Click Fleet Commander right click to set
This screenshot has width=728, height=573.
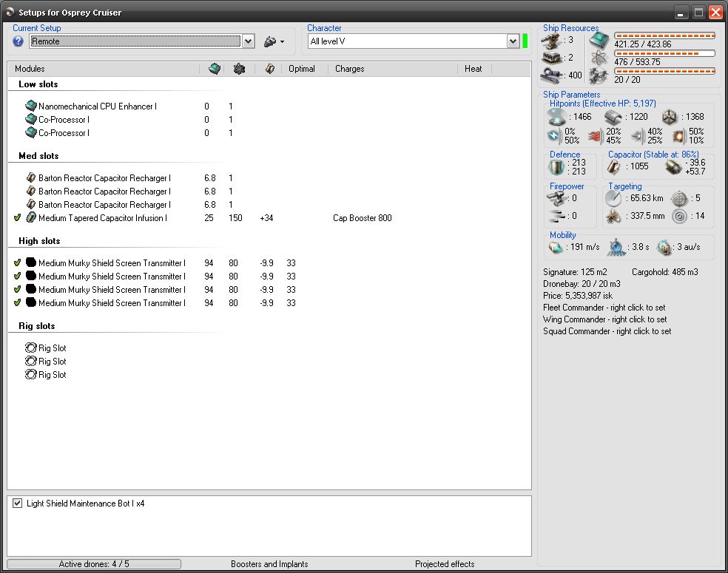click(x=604, y=308)
